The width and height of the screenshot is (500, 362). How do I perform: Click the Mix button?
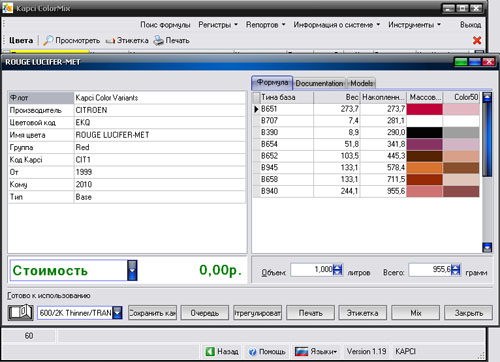pyautogui.click(x=415, y=313)
